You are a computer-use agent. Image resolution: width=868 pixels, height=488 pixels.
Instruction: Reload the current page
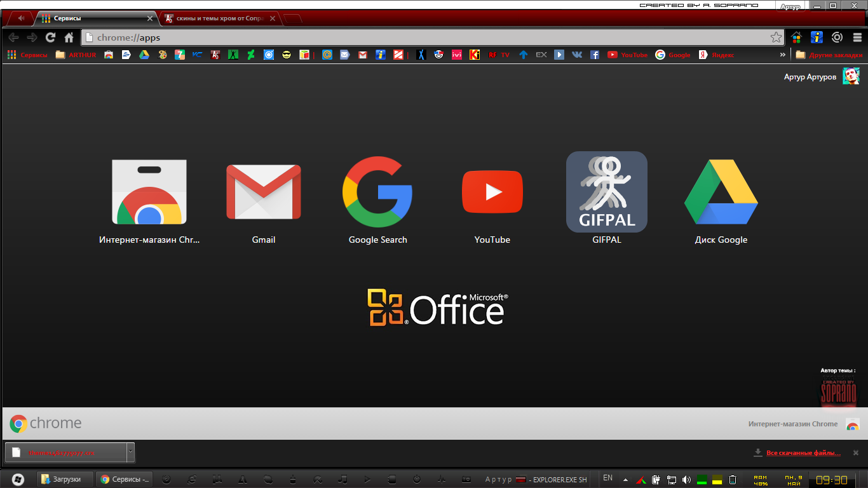[x=51, y=37]
